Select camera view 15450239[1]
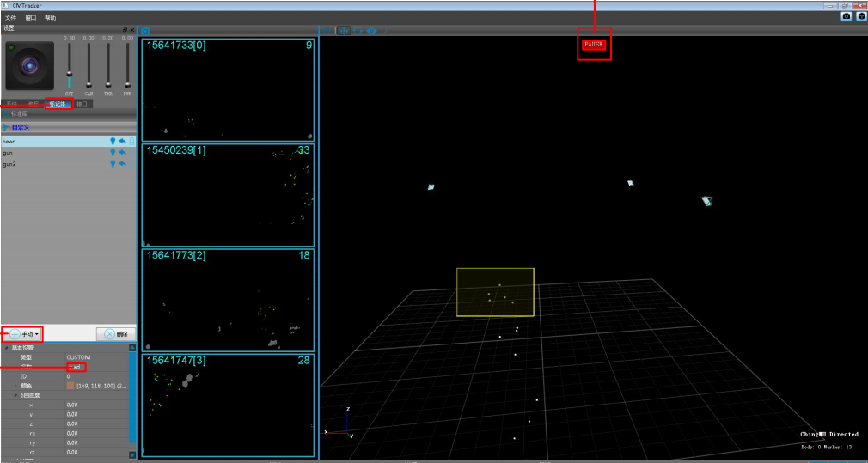 coord(228,195)
